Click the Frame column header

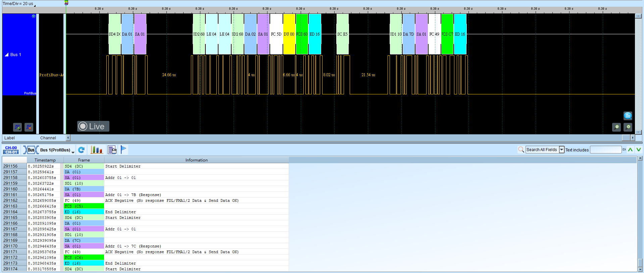pos(84,160)
